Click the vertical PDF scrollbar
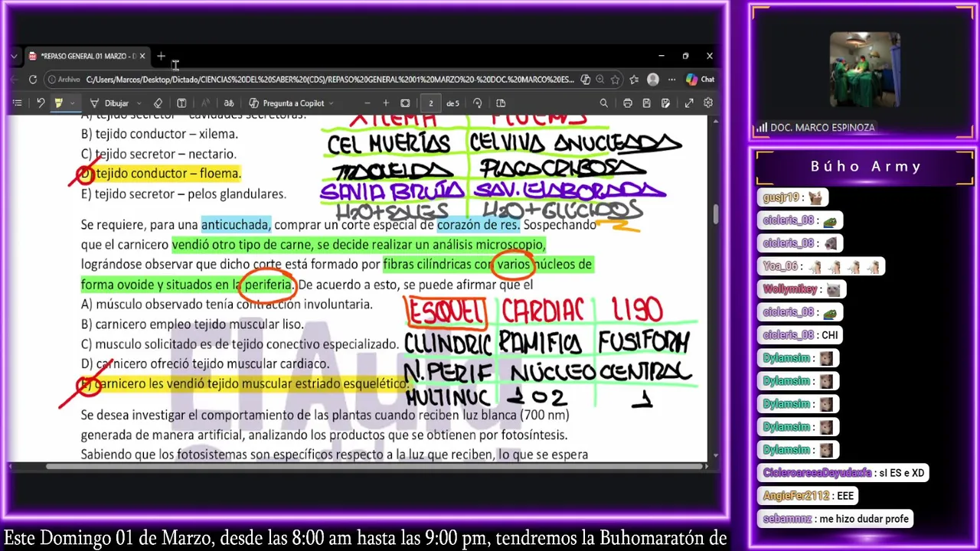This screenshot has height=551, width=980. 716,216
